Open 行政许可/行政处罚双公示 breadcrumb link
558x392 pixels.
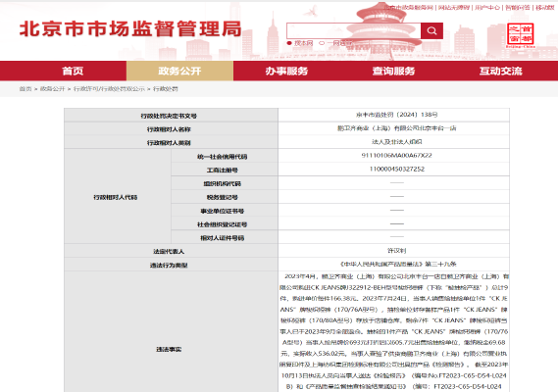coord(109,88)
